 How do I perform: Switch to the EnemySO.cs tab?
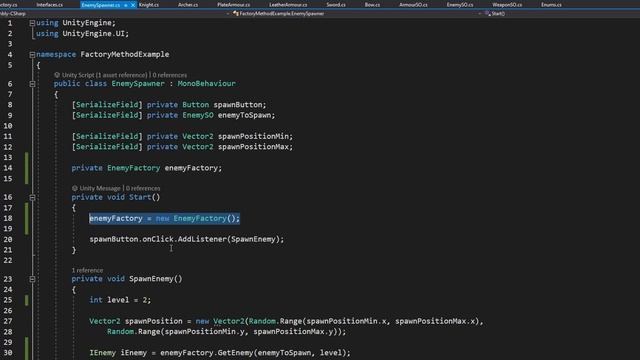pos(460,5)
